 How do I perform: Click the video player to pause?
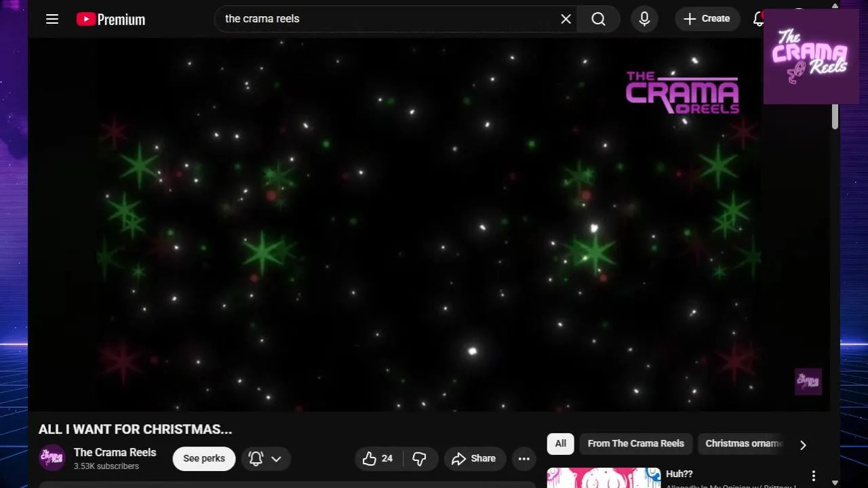429,225
